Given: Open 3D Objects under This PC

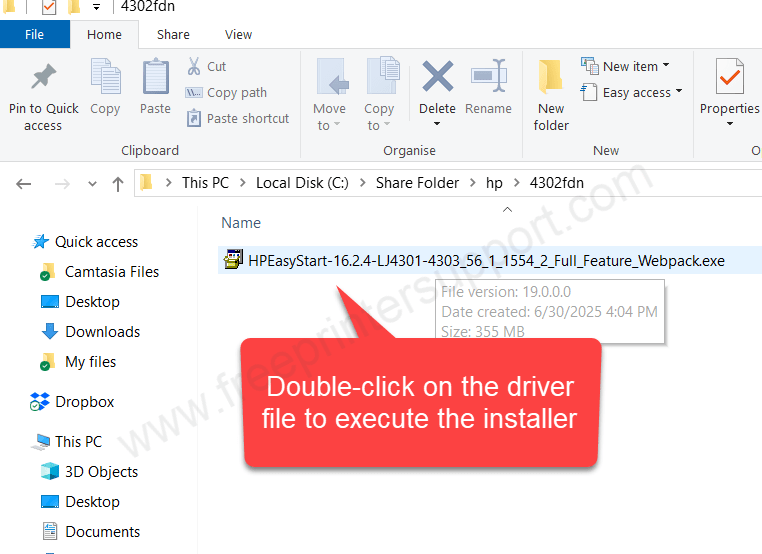Looking at the screenshot, I should 102,472.
